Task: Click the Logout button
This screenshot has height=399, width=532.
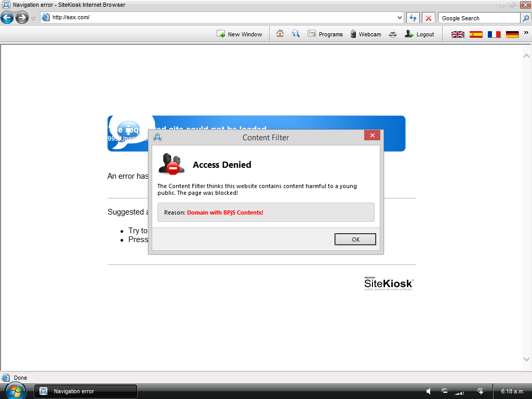Action: (419, 34)
